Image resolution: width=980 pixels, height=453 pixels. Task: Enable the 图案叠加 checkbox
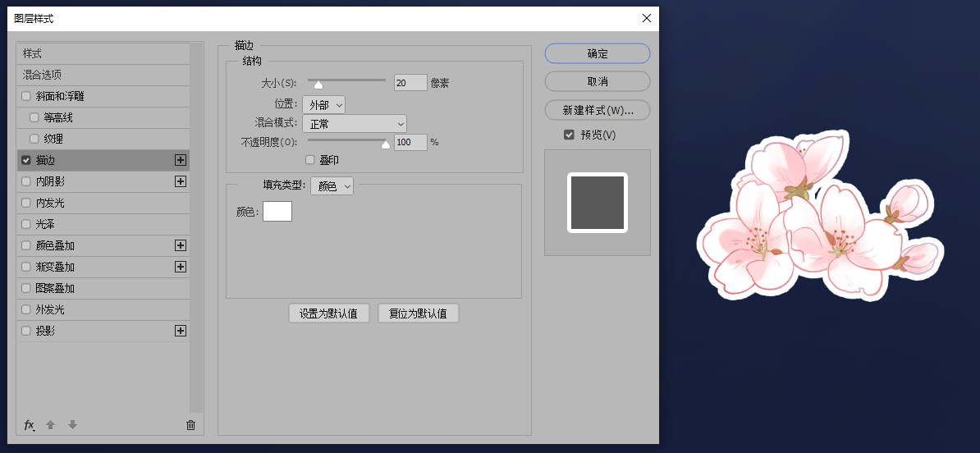click(x=25, y=288)
